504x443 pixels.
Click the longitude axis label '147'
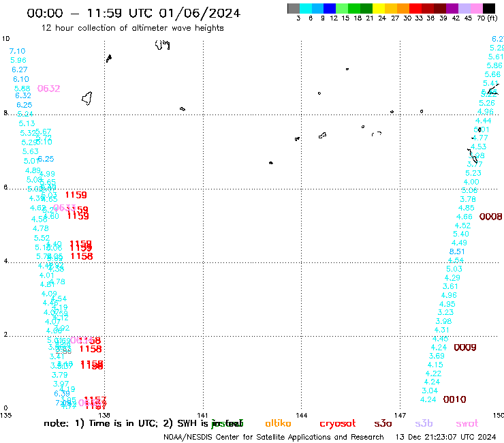click(400, 415)
